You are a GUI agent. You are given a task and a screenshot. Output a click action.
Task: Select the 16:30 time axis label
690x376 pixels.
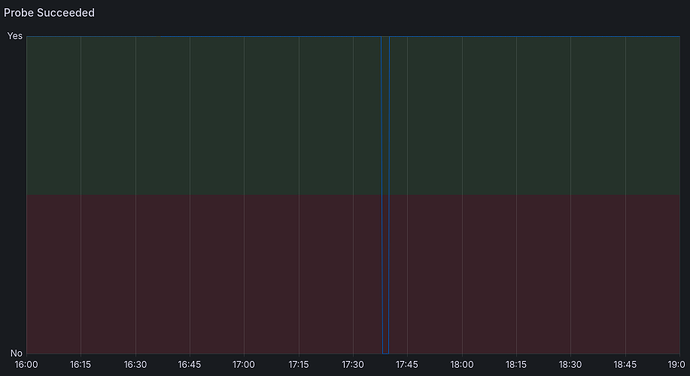[135, 365]
